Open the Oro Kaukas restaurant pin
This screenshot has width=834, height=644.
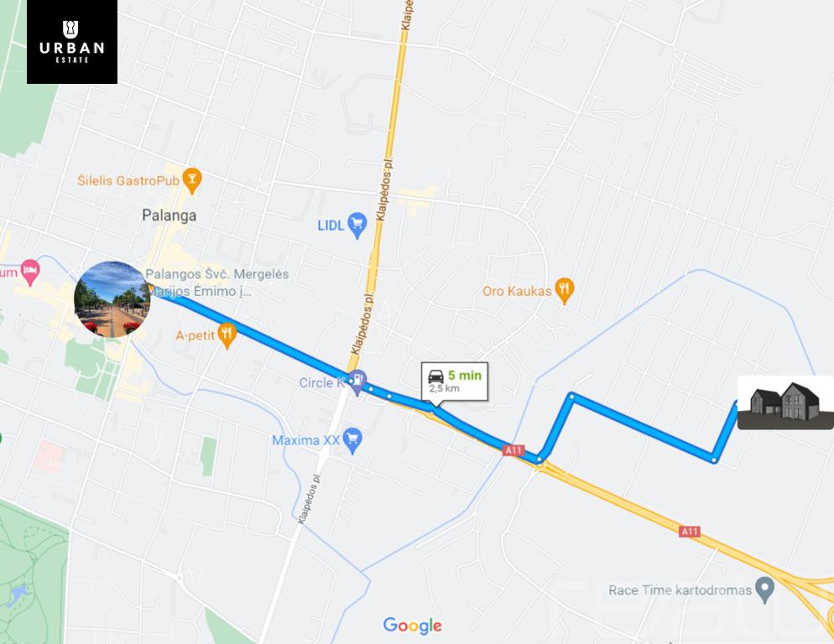coord(565,292)
